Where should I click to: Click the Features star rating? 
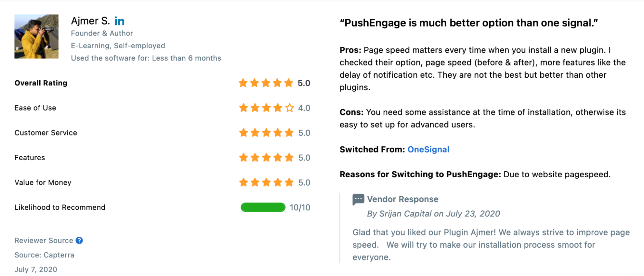tap(266, 158)
